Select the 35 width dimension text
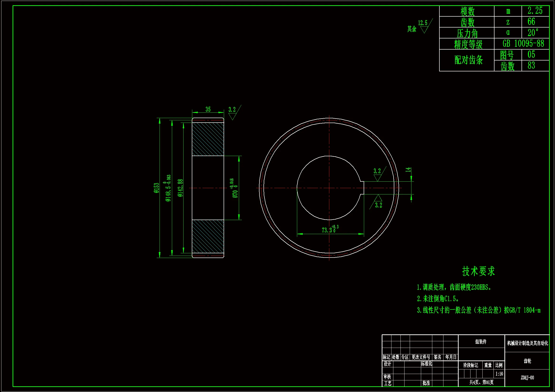The height and width of the screenshot is (392, 555). 208,109
